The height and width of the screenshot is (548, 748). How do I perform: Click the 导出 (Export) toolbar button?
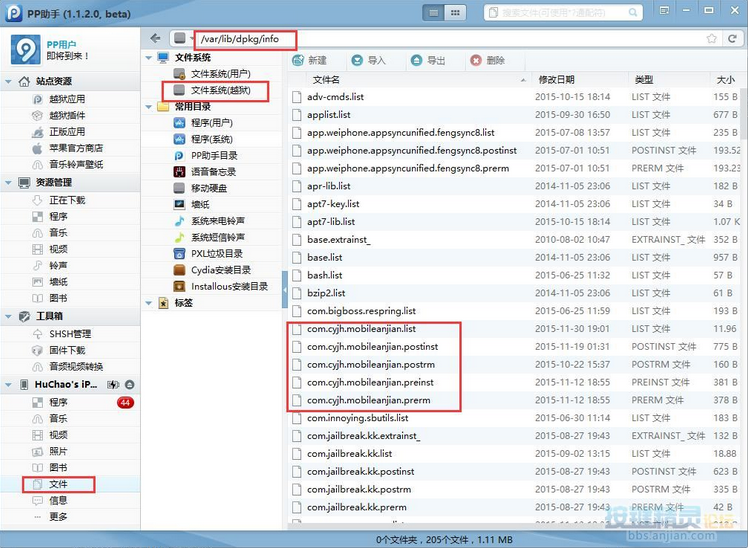428,60
